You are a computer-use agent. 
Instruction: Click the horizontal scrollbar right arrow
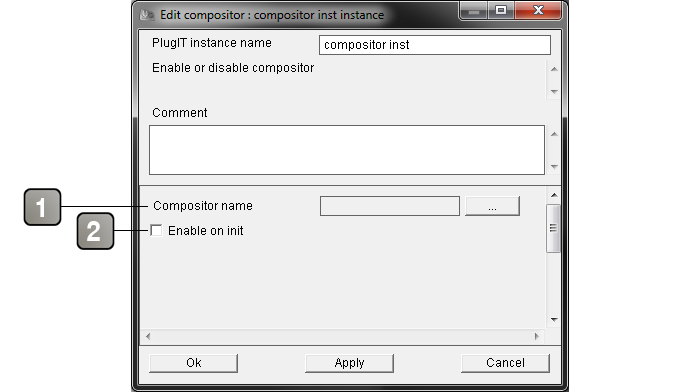click(x=537, y=336)
